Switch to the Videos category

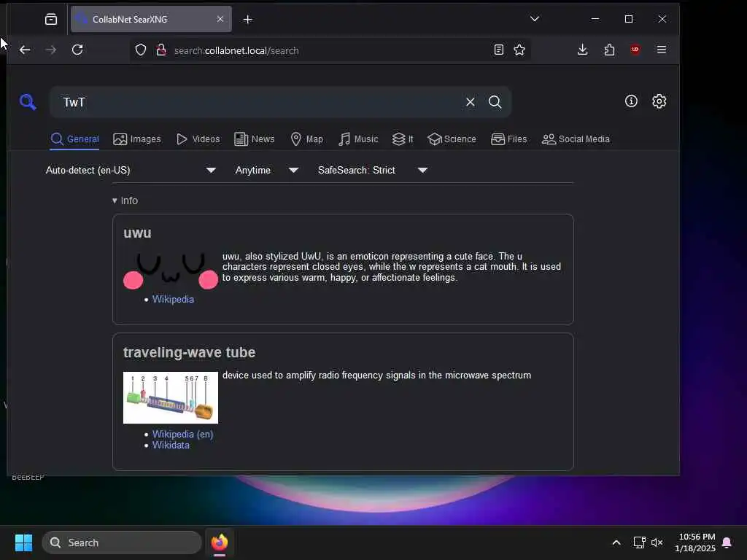point(198,139)
